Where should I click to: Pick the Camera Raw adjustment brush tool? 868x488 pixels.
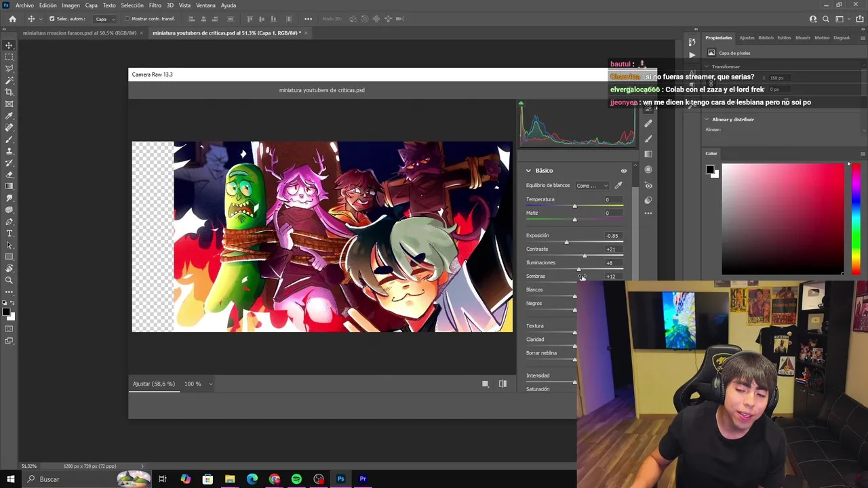(x=648, y=138)
